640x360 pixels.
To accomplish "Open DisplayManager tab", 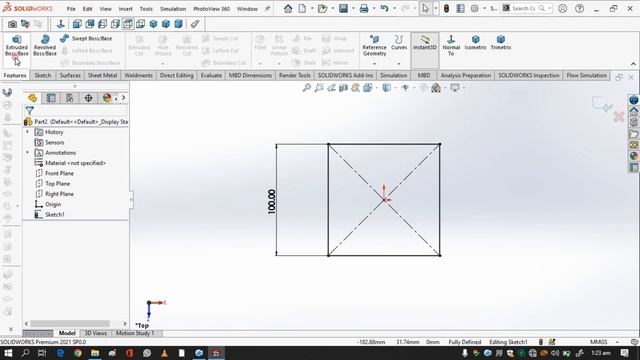I will [107, 98].
